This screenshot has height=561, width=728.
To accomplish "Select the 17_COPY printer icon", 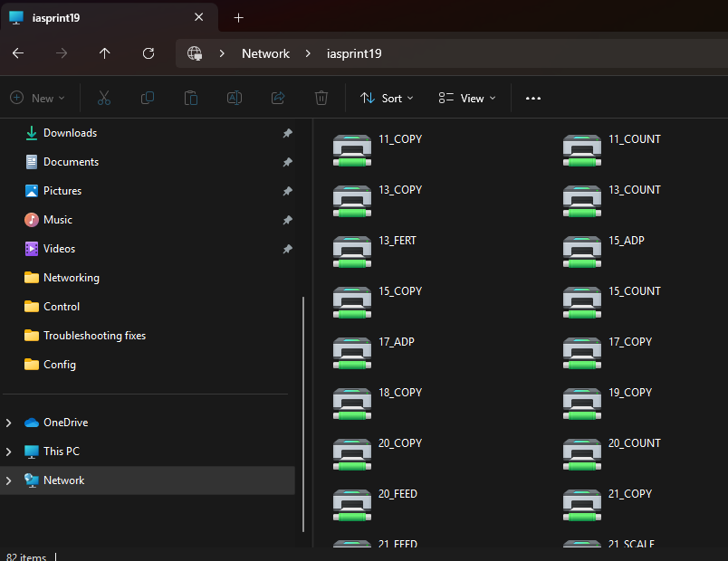I will pos(581,353).
